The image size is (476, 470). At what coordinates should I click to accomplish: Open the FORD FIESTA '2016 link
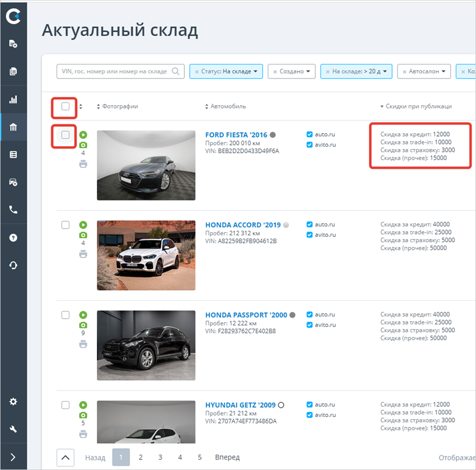236,135
